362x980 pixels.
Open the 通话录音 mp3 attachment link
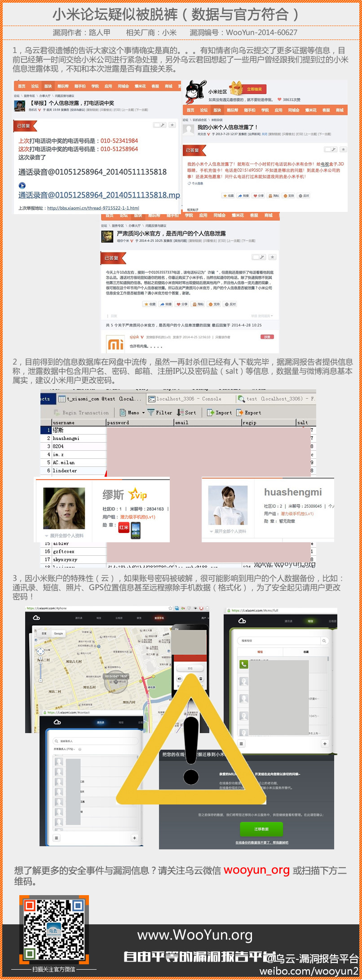[x=99, y=195]
